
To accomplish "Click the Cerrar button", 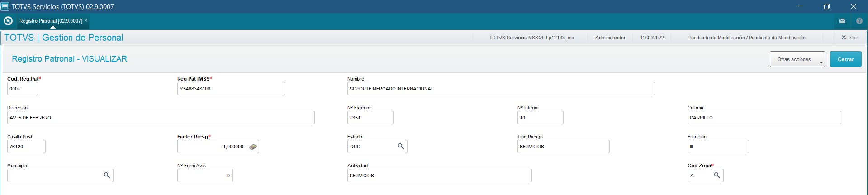I will (x=845, y=59).
